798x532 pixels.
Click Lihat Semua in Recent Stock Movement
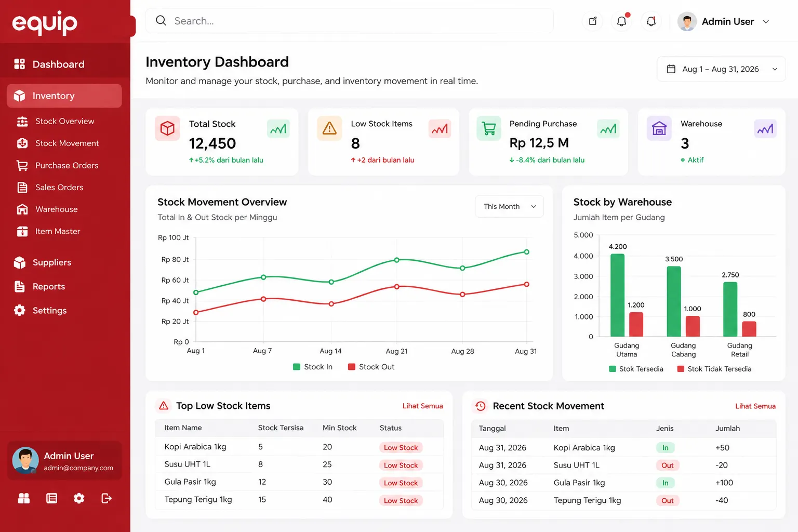pos(755,406)
